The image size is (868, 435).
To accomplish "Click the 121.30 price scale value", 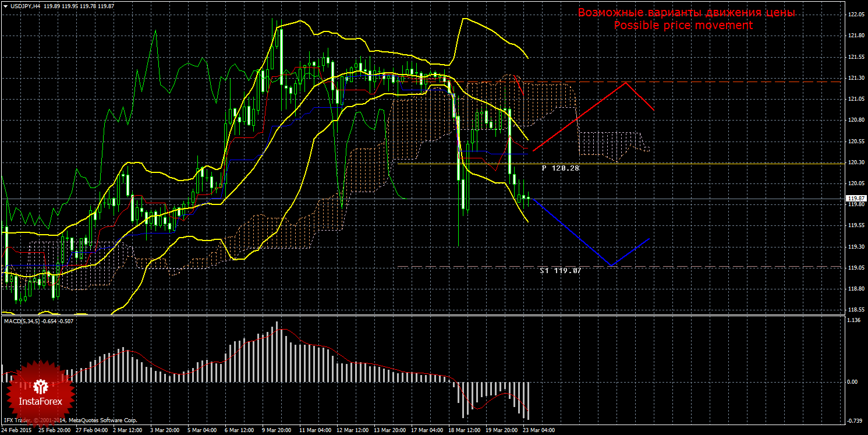I will coord(855,78).
